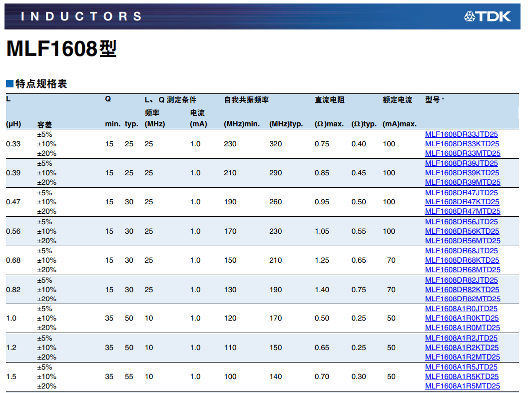
Task: Click the 1.2 µH inductance value
Action: pos(11,348)
